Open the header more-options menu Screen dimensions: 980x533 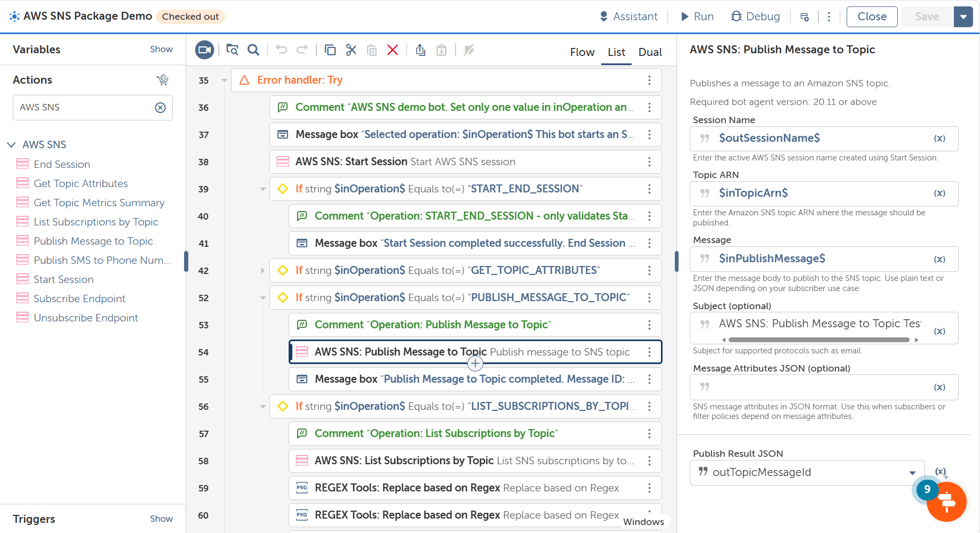click(828, 17)
